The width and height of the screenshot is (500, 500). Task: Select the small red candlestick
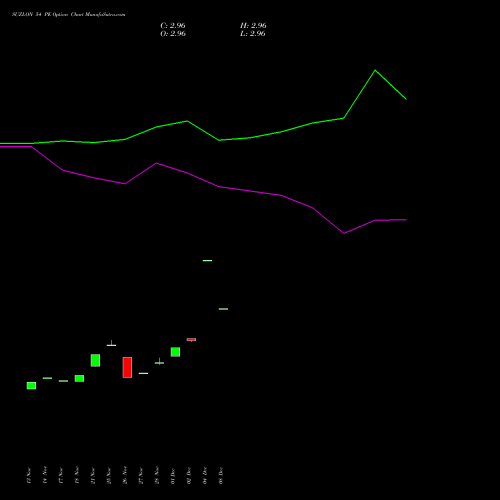click(191, 340)
